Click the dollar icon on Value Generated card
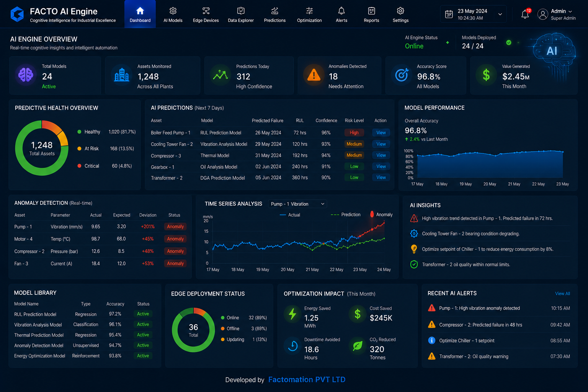The width and height of the screenshot is (588, 392). coord(486,75)
